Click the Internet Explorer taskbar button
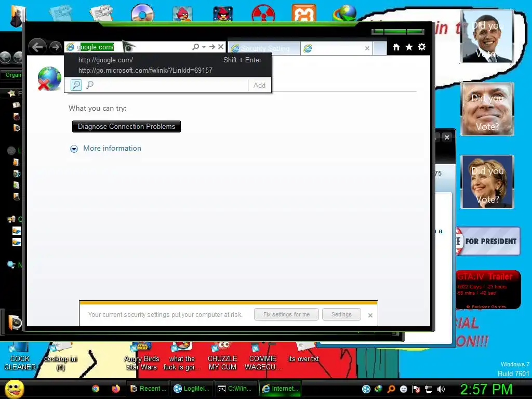 (x=280, y=389)
